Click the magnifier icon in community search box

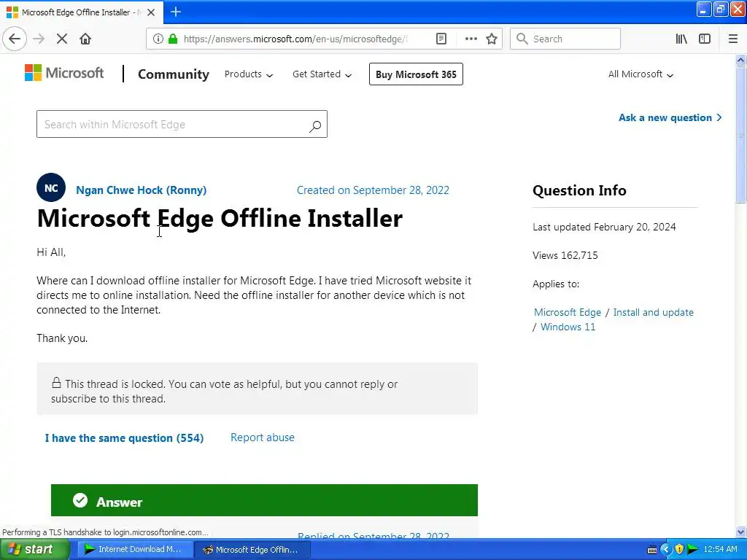coord(315,125)
